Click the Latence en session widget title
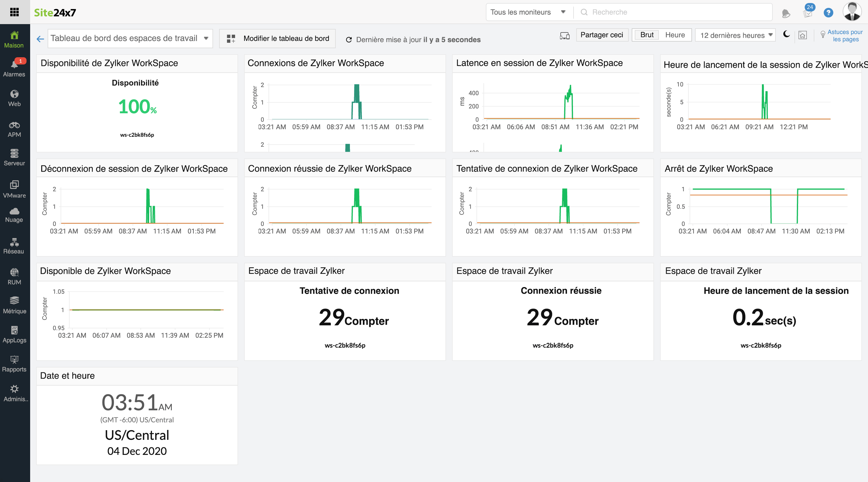 pos(539,63)
